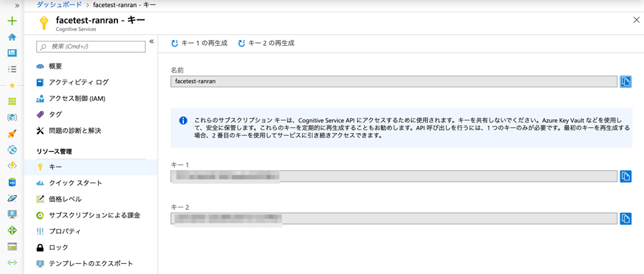The image size is (644, 274).
Task: Open Storage accounts icon in left rail
Action: (x=12, y=247)
